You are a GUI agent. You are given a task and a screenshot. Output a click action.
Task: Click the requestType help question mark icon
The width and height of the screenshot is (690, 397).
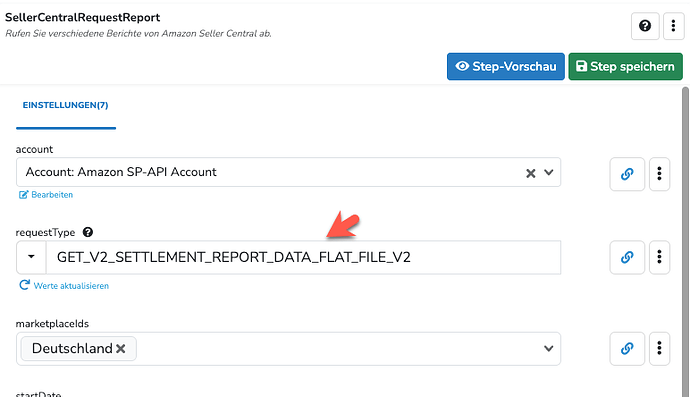tap(88, 232)
